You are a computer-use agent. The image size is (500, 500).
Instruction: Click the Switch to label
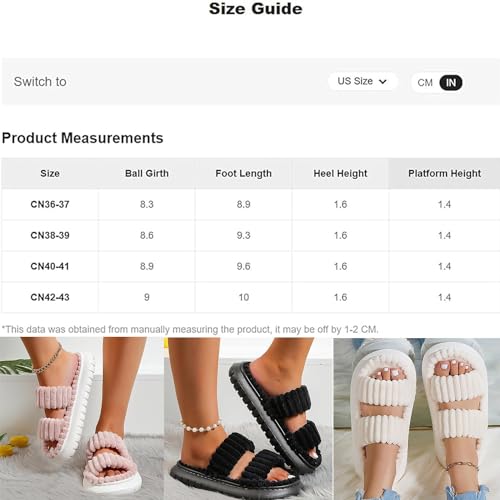40,82
